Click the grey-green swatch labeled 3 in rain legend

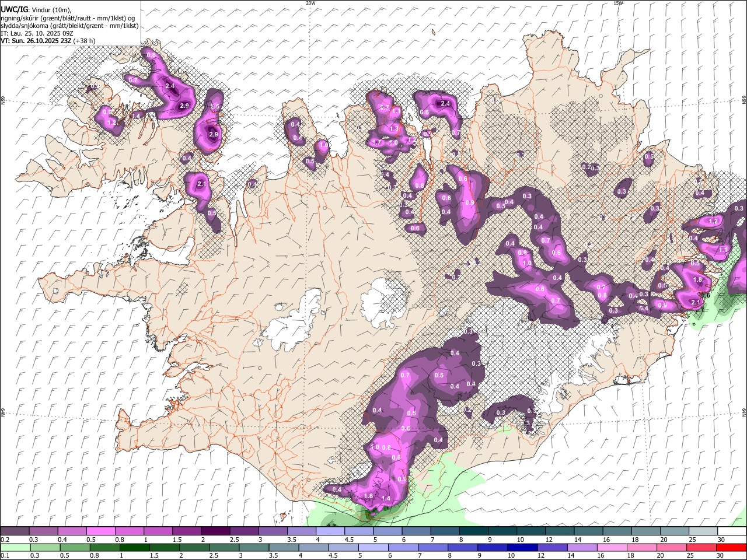click(x=254, y=547)
